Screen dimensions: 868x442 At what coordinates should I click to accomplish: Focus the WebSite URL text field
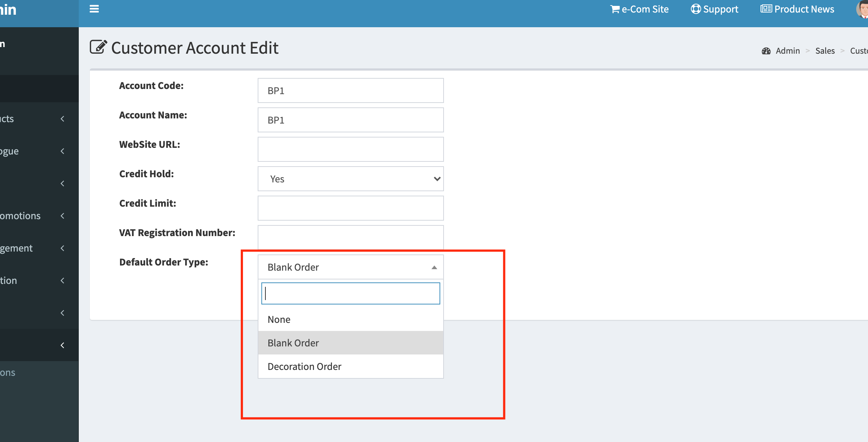pyautogui.click(x=350, y=149)
